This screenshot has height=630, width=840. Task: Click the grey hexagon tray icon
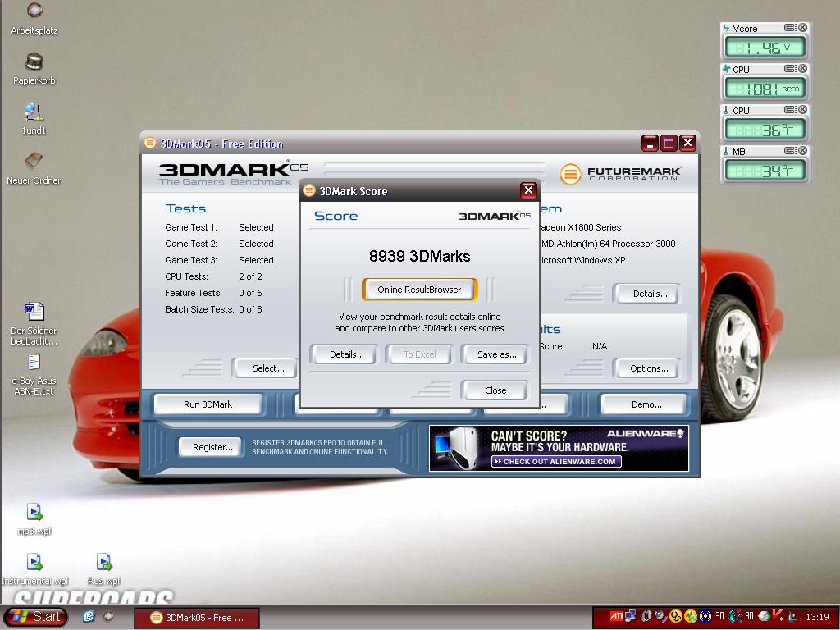[764, 616]
